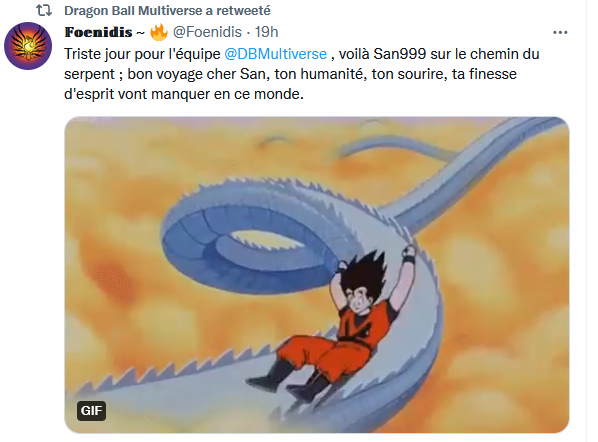Visit the @Foenidis handle profile
This screenshot has width=598, height=442.
(207, 32)
